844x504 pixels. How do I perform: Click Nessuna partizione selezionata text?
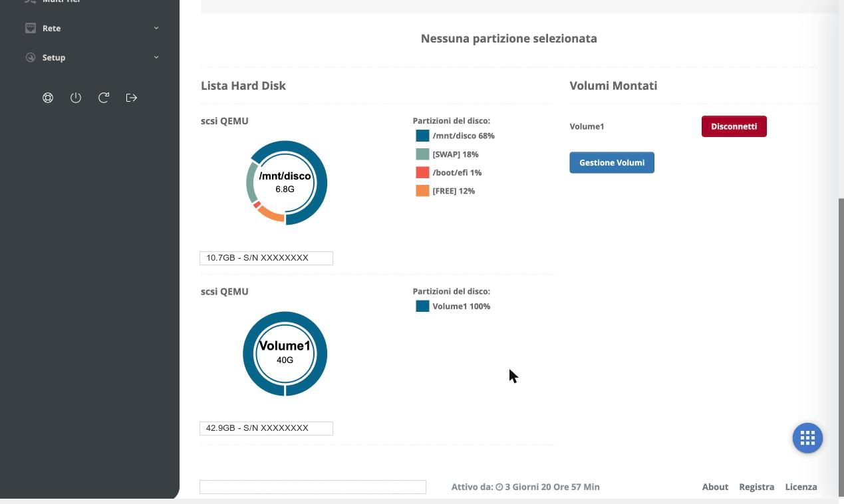click(509, 39)
